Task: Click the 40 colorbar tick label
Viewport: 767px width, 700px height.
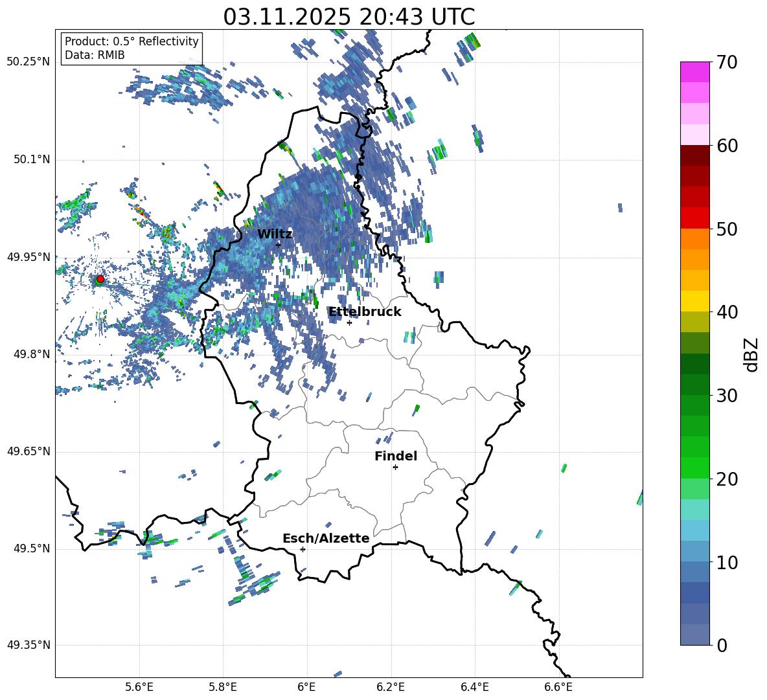Action: coord(727,312)
